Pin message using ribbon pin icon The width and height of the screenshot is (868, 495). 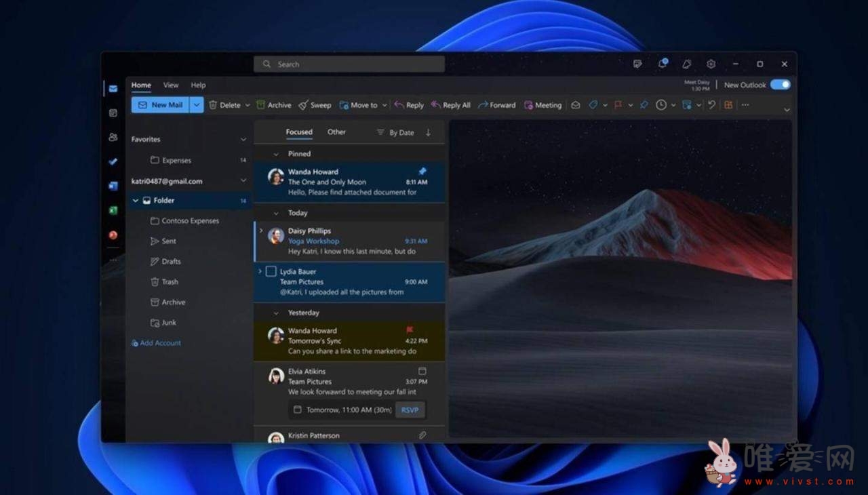point(644,105)
